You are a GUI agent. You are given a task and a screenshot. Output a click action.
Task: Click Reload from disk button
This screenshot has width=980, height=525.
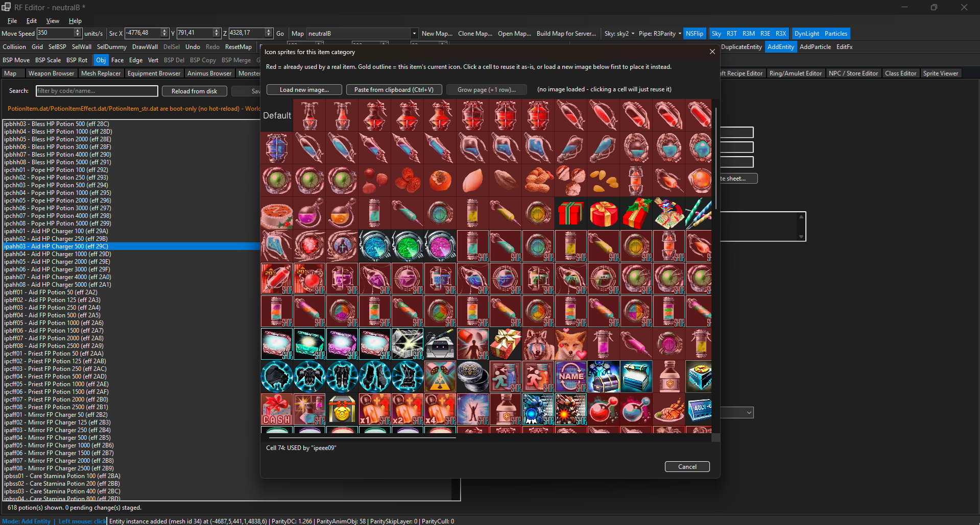pos(194,91)
